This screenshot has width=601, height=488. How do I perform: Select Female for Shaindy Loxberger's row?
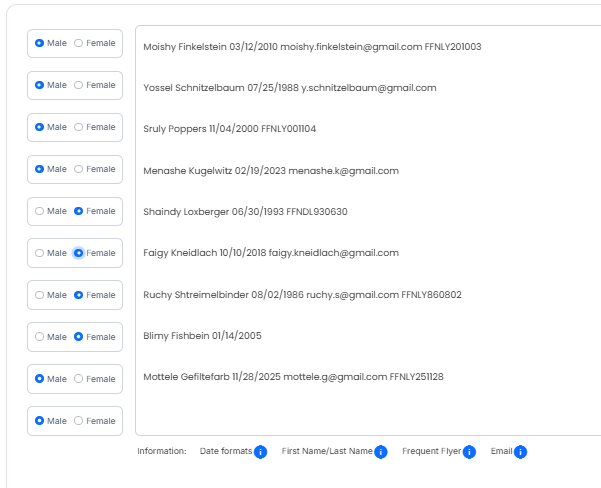pyautogui.click(x=78, y=211)
